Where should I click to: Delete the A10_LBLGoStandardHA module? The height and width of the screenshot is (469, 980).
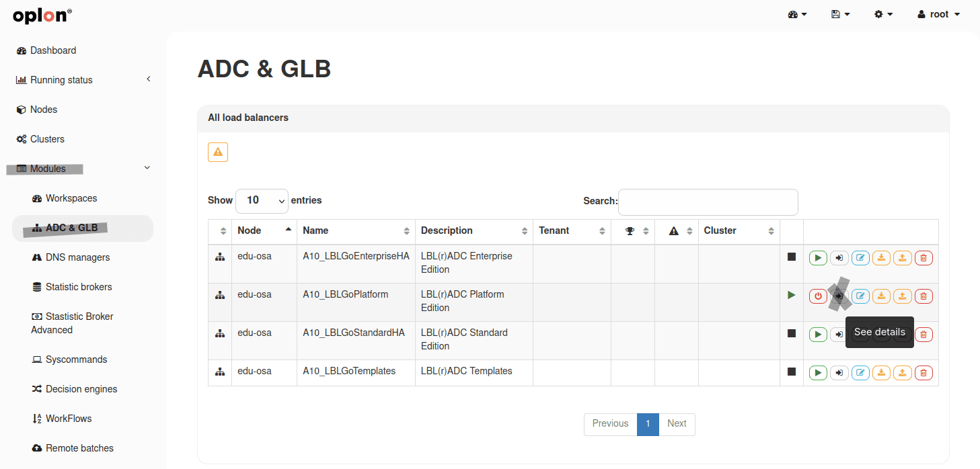pyautogui.click(x=924, y=334)
